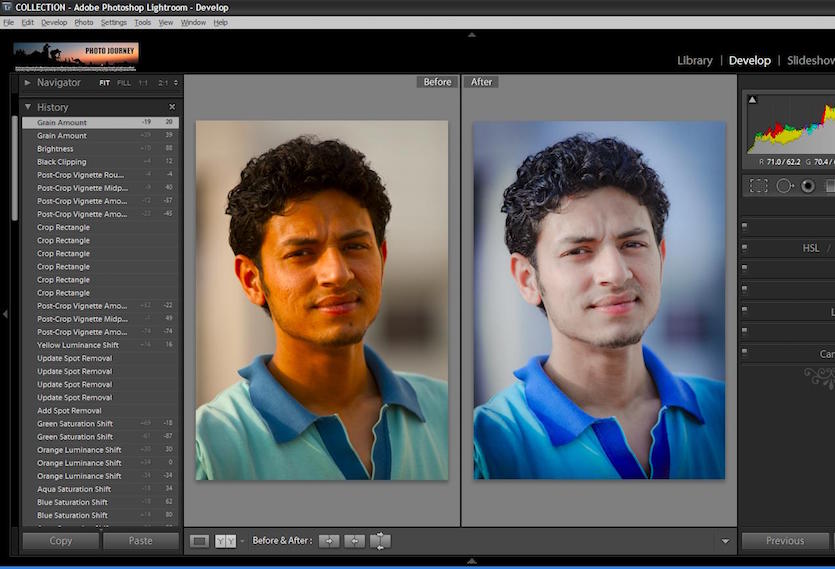Open the Photo menu
835x569 pixels.
tap(84, 22)
